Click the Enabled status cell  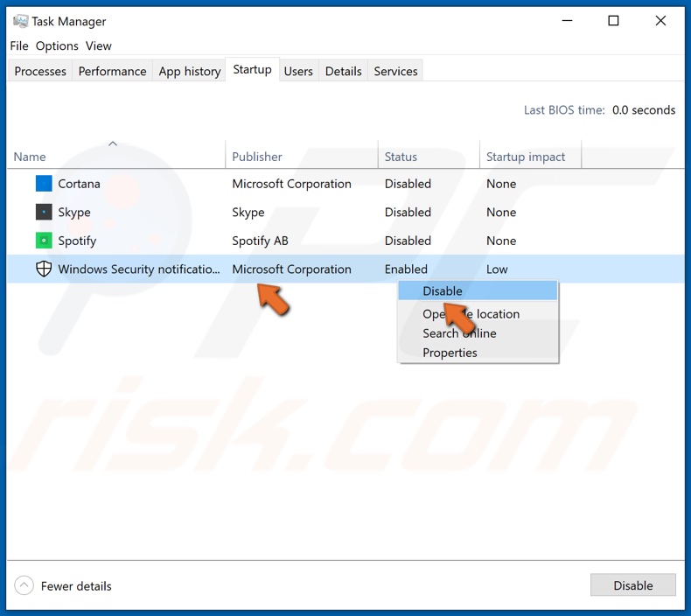click(406, 269)
